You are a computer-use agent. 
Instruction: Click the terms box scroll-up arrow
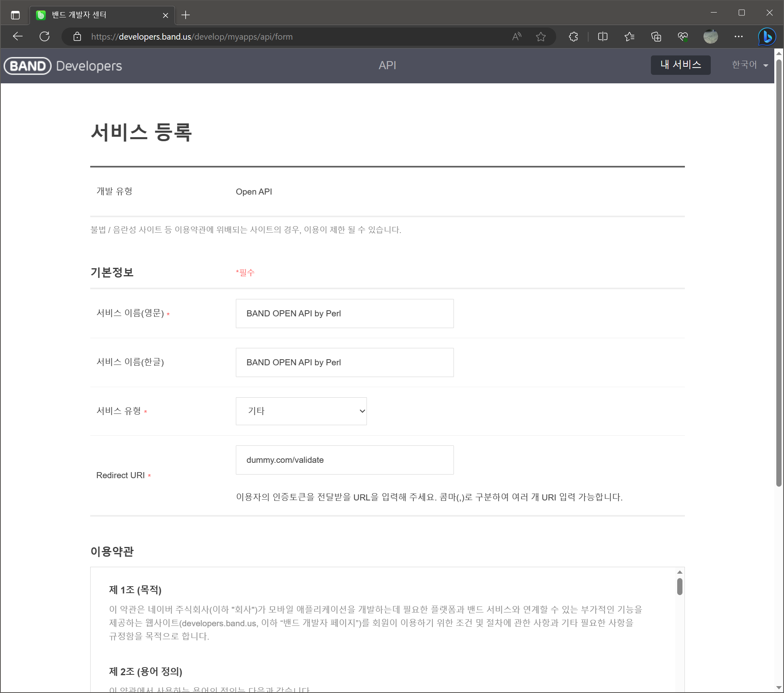point(680,572)
